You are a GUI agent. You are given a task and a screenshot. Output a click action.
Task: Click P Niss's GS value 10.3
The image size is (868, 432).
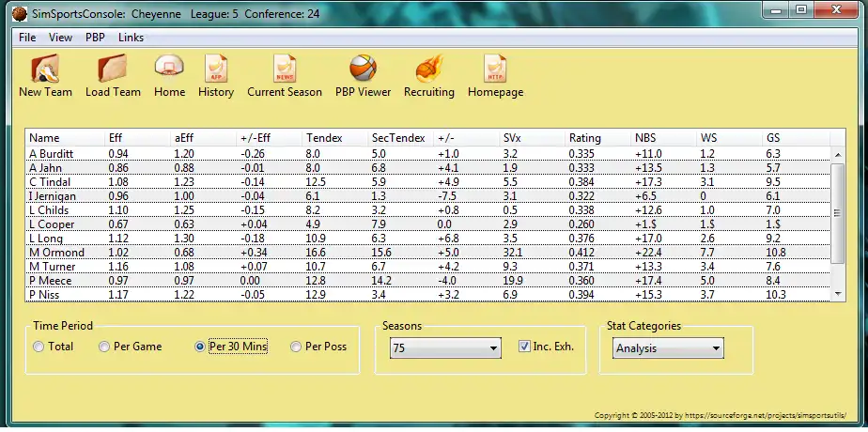(x=776, y=295)
